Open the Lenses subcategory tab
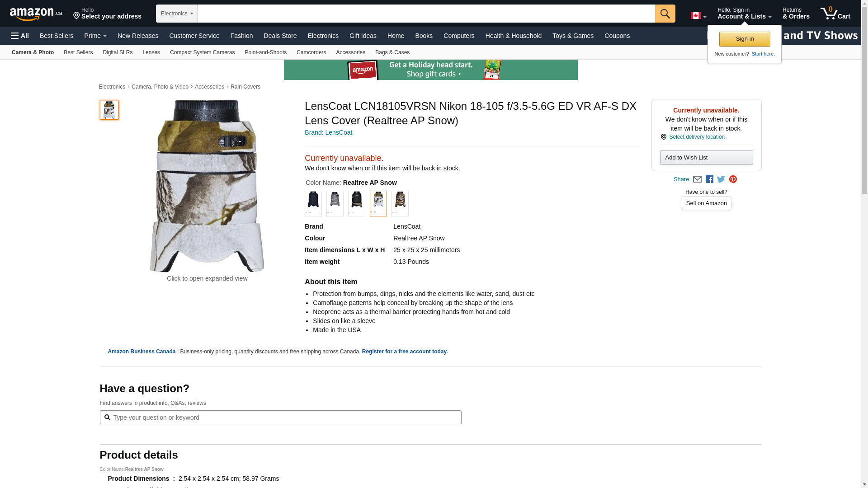 [151, 52]
